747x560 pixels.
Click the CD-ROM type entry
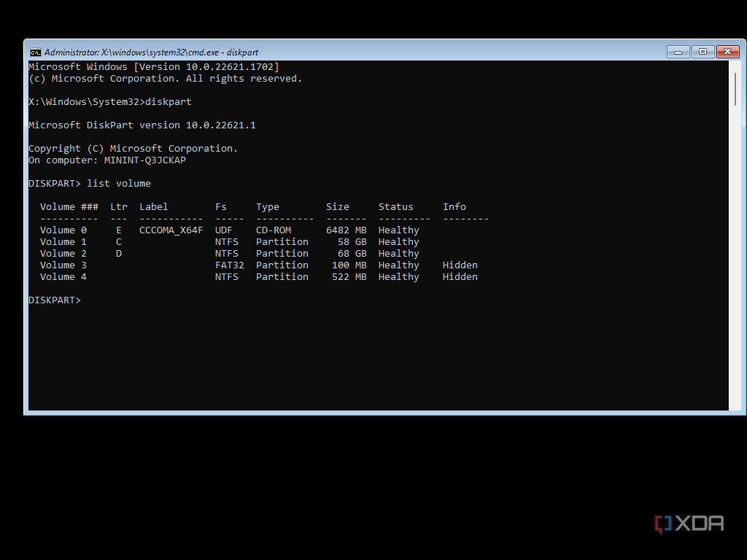pos(274,230)
